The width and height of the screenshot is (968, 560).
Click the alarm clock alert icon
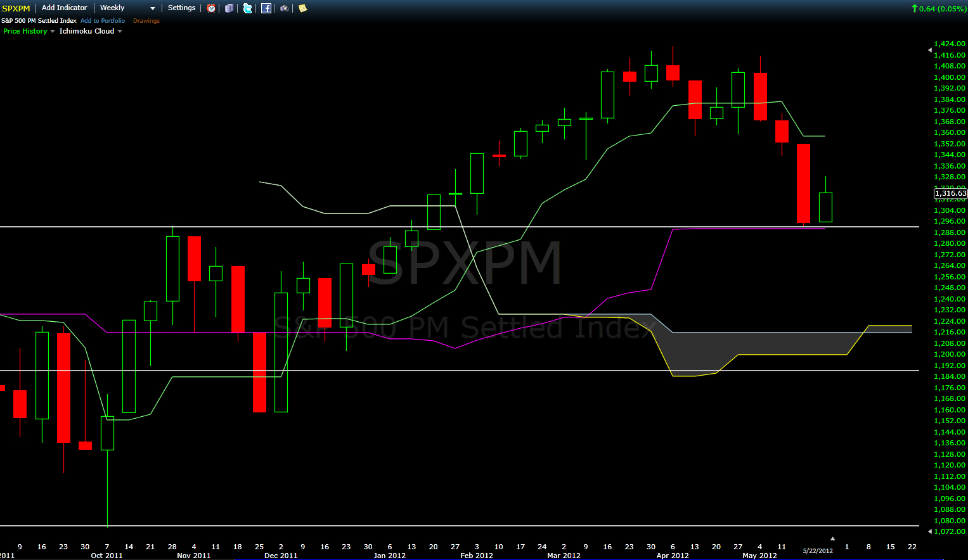[x=211, y=8]
